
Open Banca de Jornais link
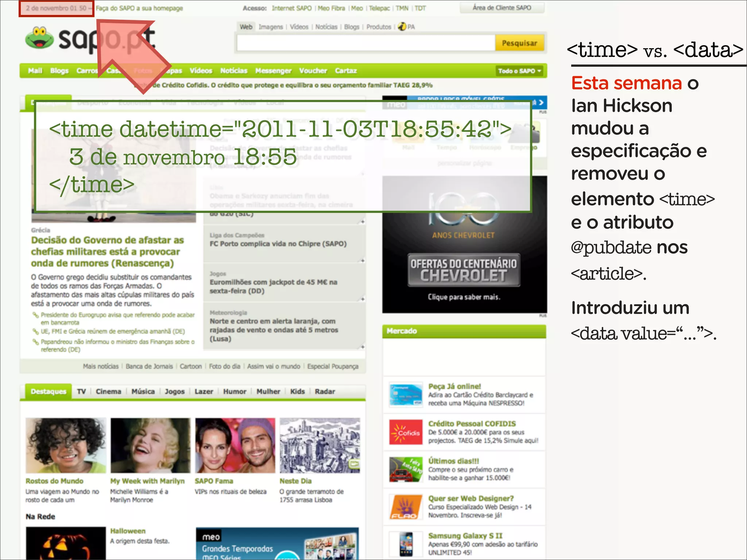[x=149, y=366]
